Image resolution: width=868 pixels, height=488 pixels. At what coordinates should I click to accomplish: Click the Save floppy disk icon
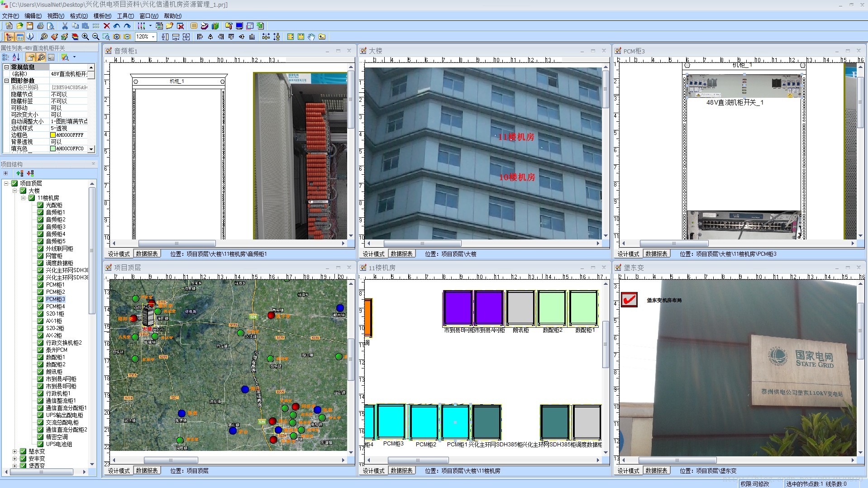tap(30, 26)
